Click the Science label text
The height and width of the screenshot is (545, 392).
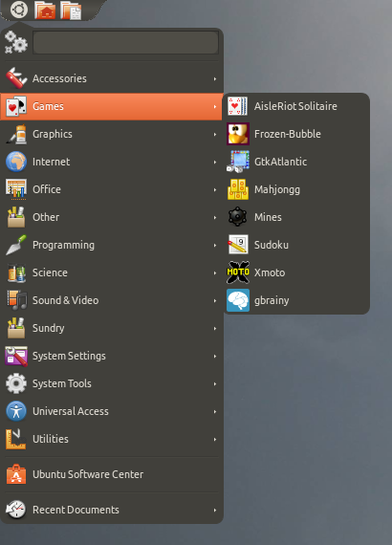pos(50,272)
